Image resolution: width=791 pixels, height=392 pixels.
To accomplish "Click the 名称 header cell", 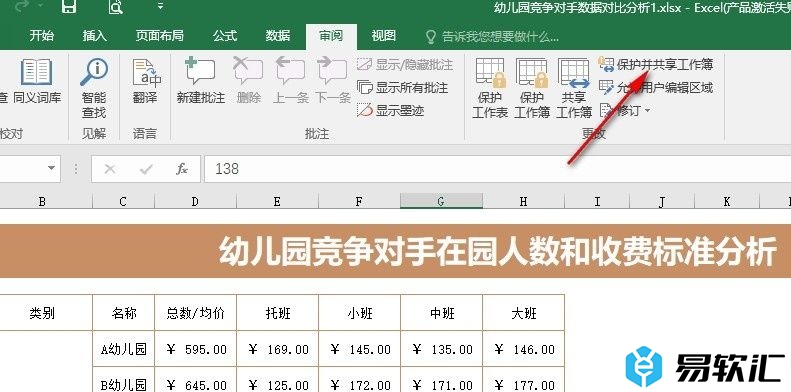I will coord(124,313).
